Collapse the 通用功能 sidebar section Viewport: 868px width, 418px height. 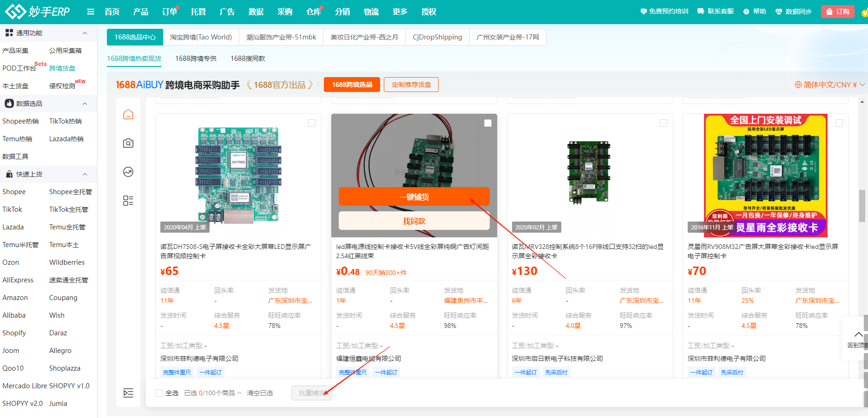pos(85,33)
